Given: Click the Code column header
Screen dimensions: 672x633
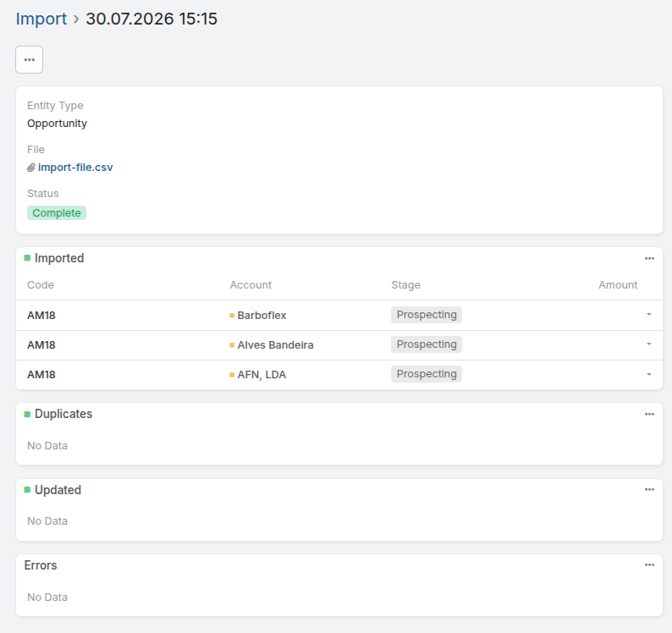Looking at the screenshot, I should (x=41, y=285).
